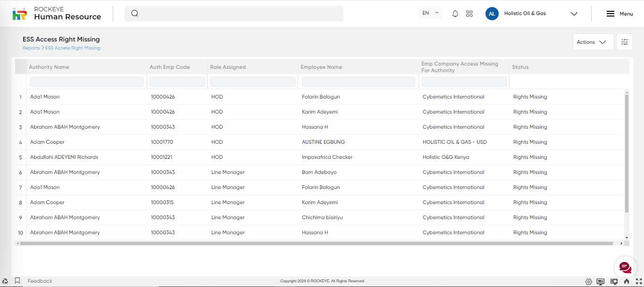The image size is (644, 287).
Task: Click the scroll right arrow of the table
Action: (x=621, y=244)
